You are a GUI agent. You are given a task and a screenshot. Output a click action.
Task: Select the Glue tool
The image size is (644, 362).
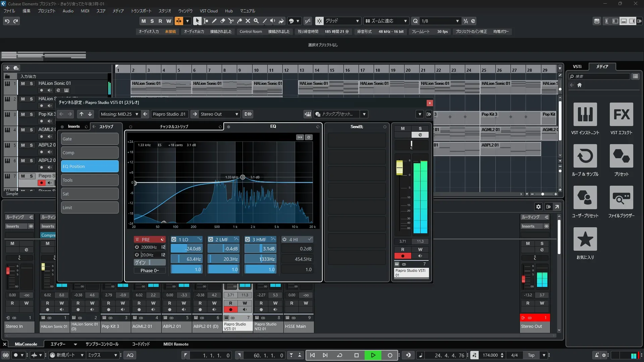tap(239, 21)
